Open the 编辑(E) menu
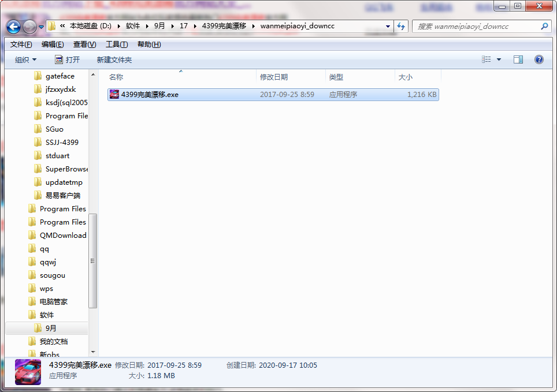The height and width of the screenshot is (392, 557). tap(53, 44)
